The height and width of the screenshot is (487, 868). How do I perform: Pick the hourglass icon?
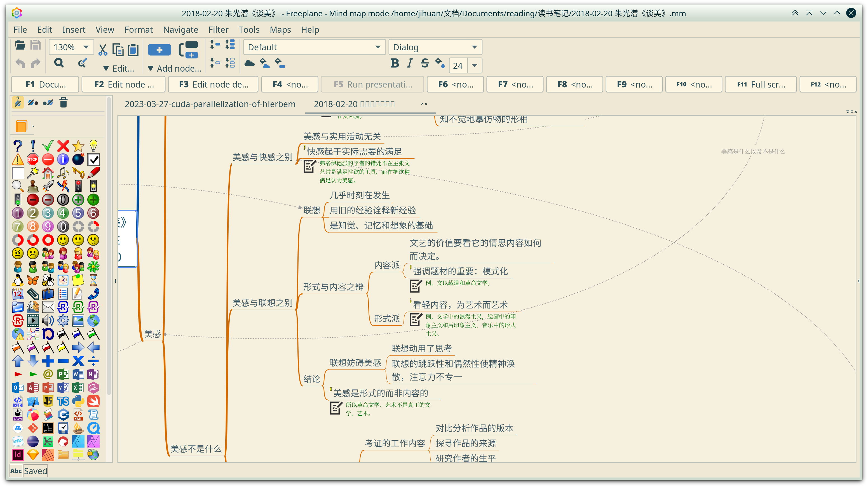93,280
